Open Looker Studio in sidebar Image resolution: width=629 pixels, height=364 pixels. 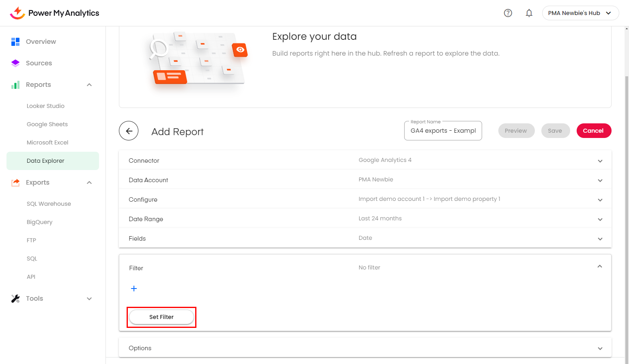pos(45,106)
